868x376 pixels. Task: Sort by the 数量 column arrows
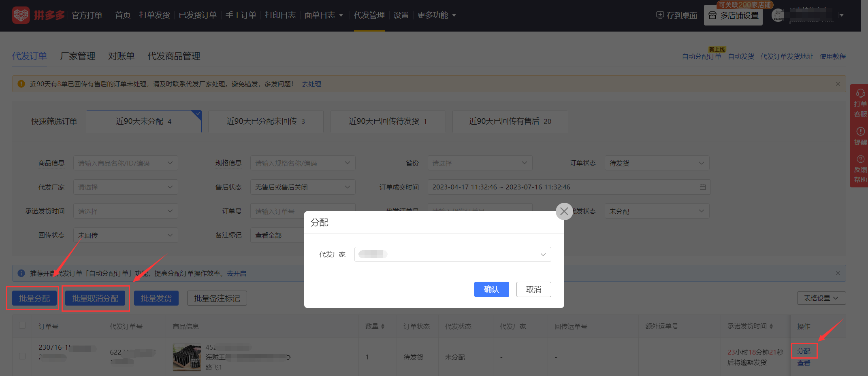click(x=383, y=326)
